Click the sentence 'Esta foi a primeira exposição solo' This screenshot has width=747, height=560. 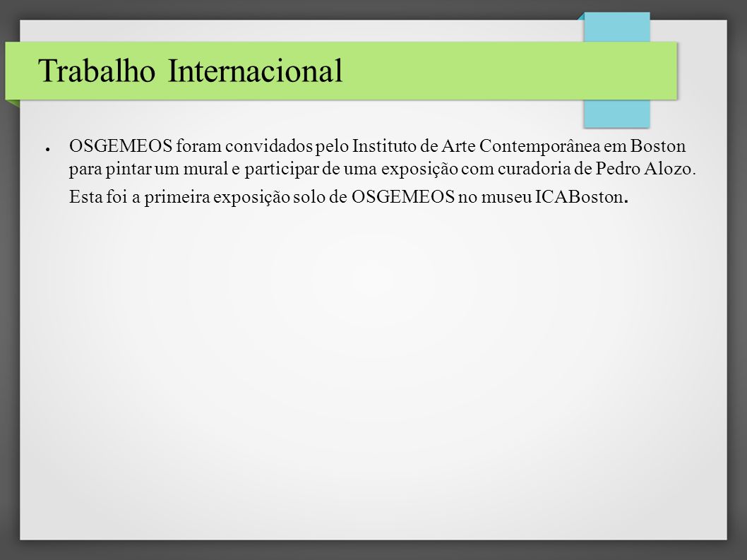(x=349, y=197)
